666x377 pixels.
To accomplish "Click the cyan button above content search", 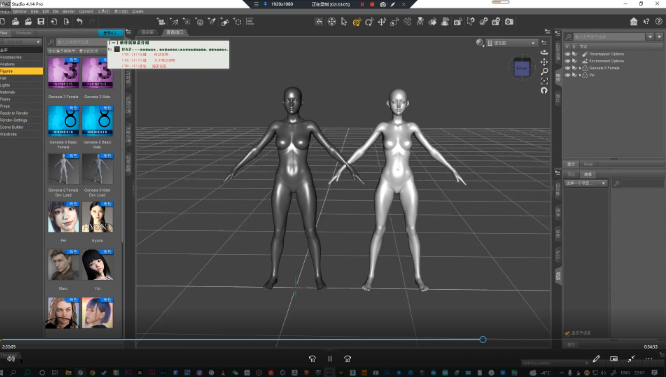I will pos(110,33).
